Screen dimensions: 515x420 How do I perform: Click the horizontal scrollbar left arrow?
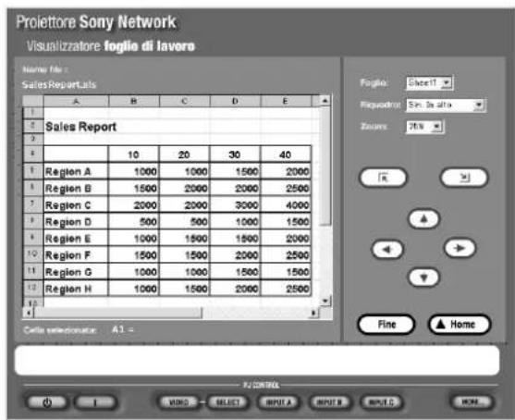tap(29, 313)
